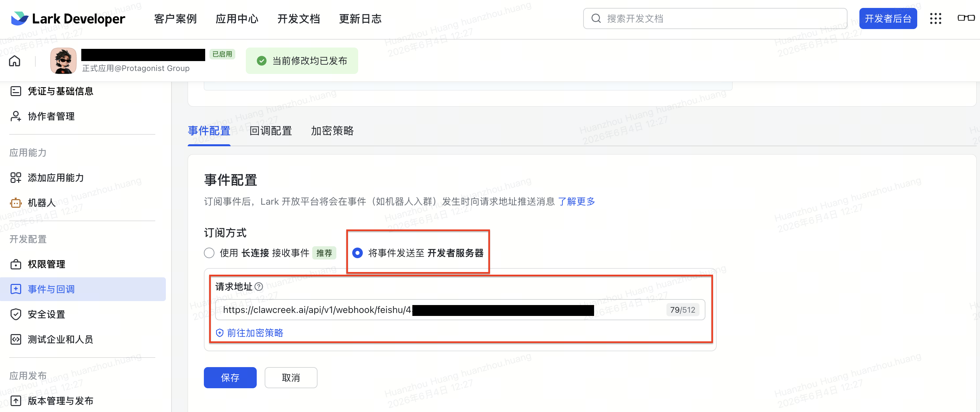This screenshot has height=412, width=980.
Task: Click the 安全设置 shield icon
Action: click(x=16, y=314)
